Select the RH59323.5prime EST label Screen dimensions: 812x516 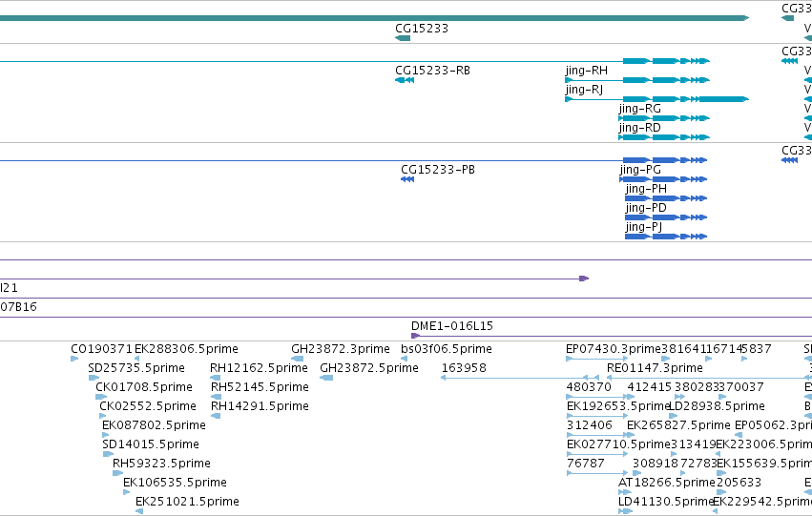161,464
